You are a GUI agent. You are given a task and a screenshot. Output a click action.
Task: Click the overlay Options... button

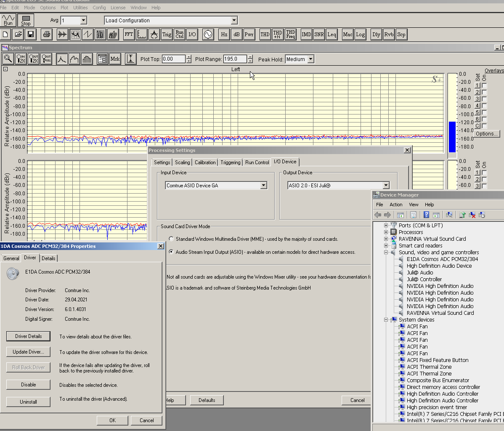click(x=487, y=134)
